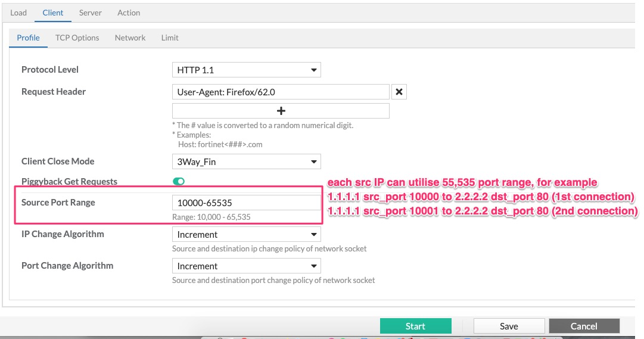Viewport: 644px width, 339px height.
Task: Open the IP Change Algorithm dropdown
Action: click(247, 234)
